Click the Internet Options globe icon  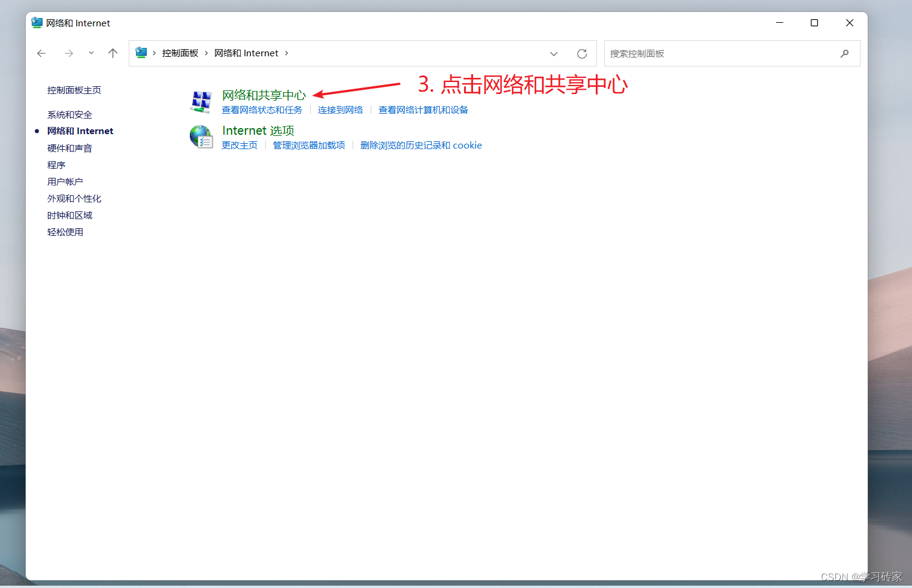point(201,137)
